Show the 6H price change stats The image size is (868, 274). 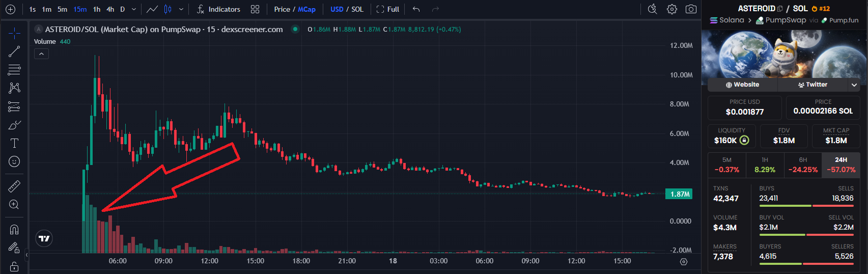(x=803, y=165)
